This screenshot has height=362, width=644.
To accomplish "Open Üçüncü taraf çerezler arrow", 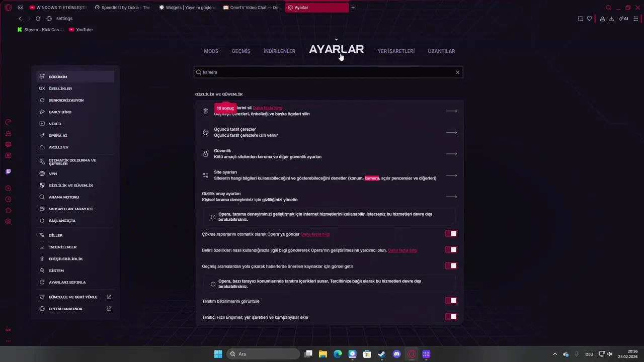I will 451,132.
